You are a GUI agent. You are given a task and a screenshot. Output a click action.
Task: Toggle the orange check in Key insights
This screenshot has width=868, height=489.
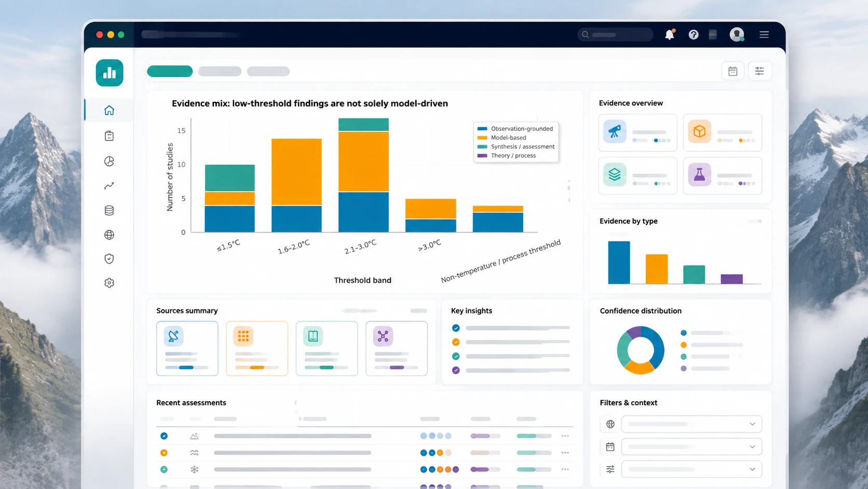pyautogui.click(x=456, y=342)
